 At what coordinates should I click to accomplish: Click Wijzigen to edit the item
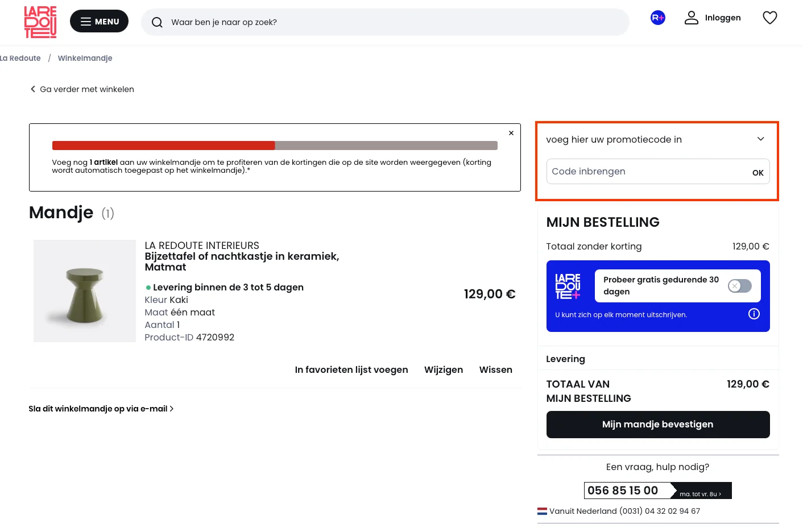pyautogui.click(x=444, y=369)
